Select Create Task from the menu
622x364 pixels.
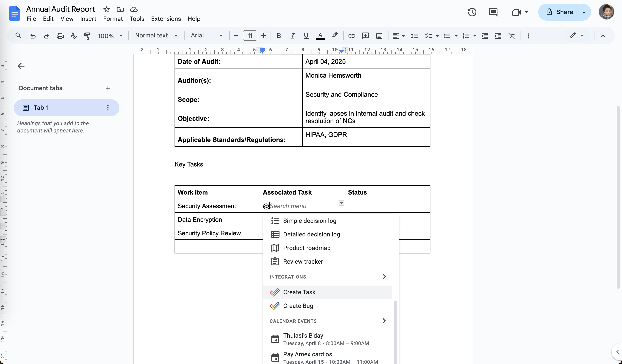pyautogui.click(x=299, y=292)
